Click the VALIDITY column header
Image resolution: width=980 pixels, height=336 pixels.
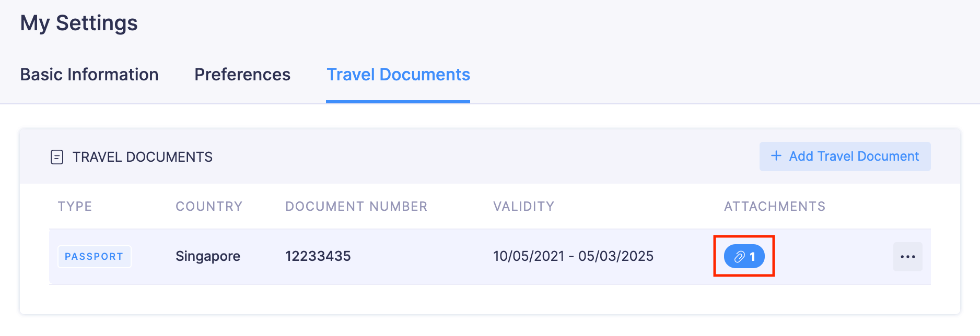pyautogui.click(x=523, y=207)
